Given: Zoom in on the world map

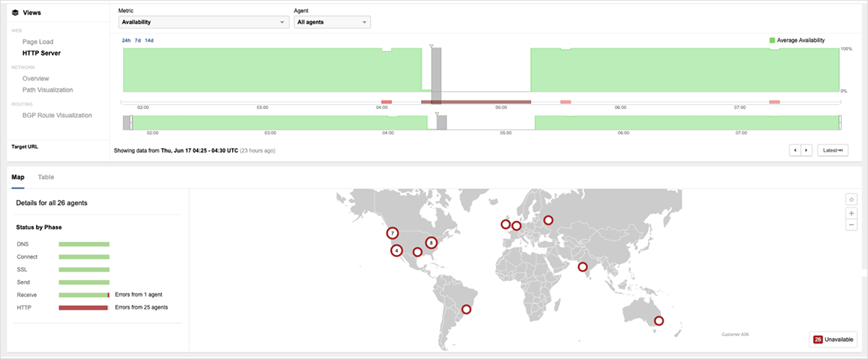Looking at the screenshot, I should point(851,213).
